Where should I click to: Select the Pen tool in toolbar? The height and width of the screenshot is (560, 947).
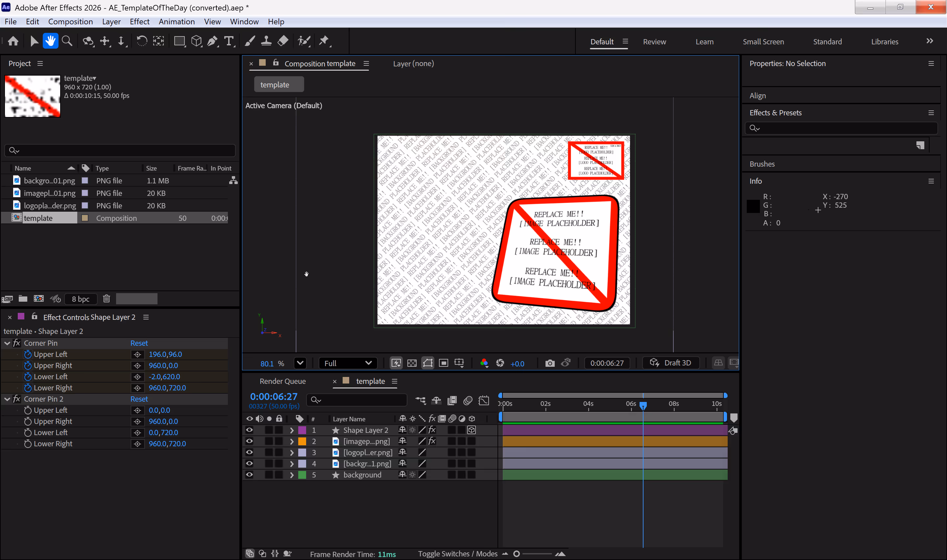212,41
